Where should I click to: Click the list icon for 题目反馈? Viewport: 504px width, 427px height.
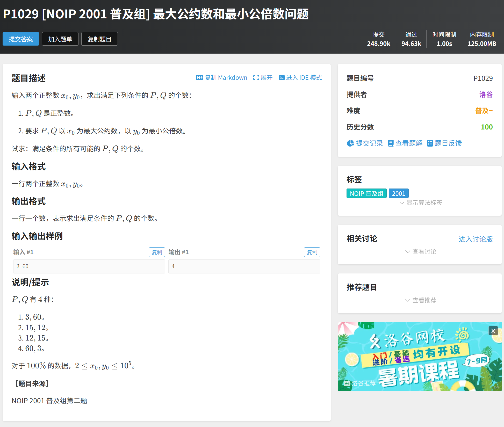click(x=430, y=143)
